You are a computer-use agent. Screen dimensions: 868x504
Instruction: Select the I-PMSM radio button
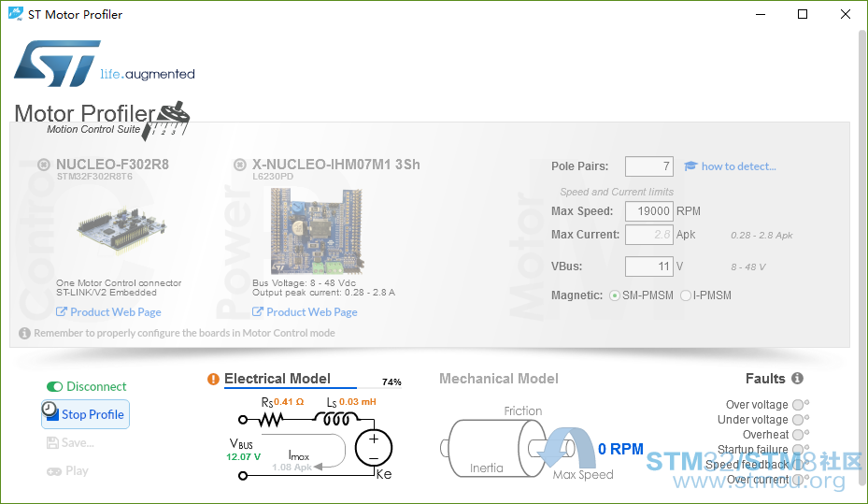[x=685, y=295]
